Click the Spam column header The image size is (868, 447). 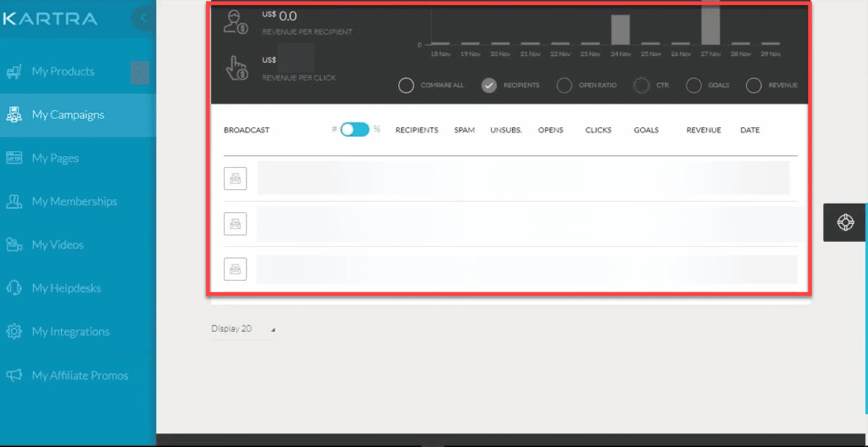coord(465,130)
